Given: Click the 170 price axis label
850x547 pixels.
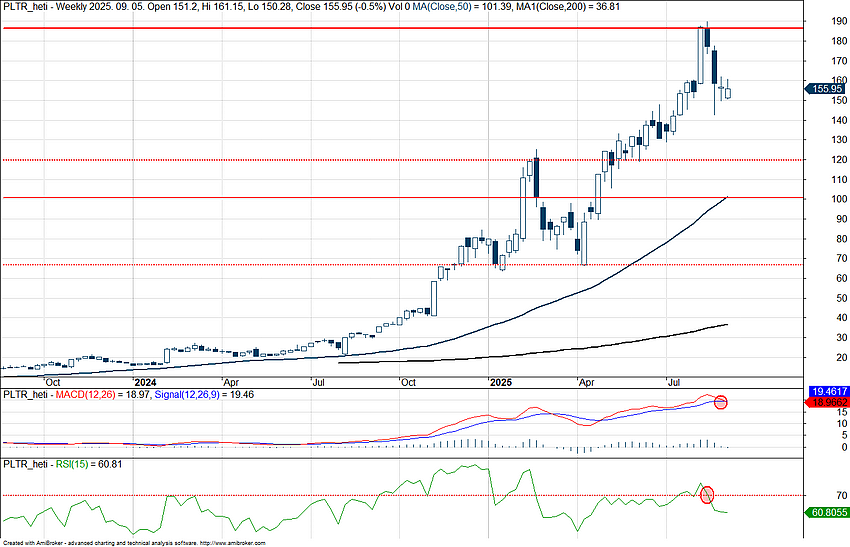Looking at the screenshot, I should 840,61.
